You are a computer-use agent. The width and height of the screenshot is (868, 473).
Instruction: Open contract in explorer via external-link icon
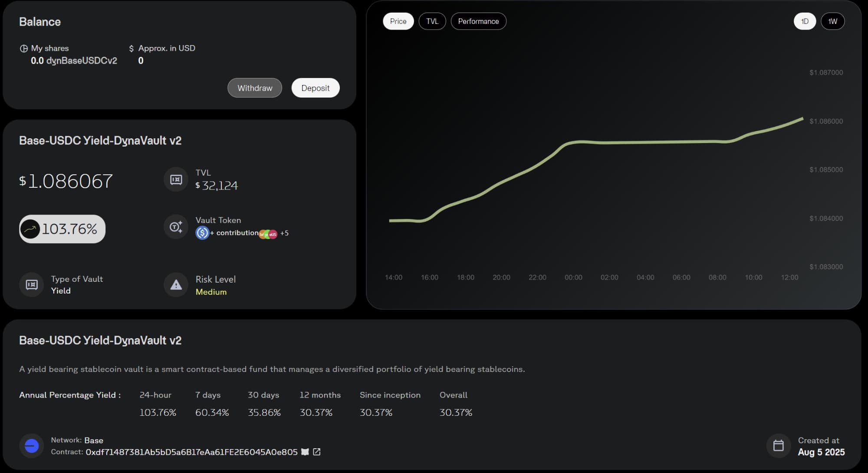coord(317,452)
